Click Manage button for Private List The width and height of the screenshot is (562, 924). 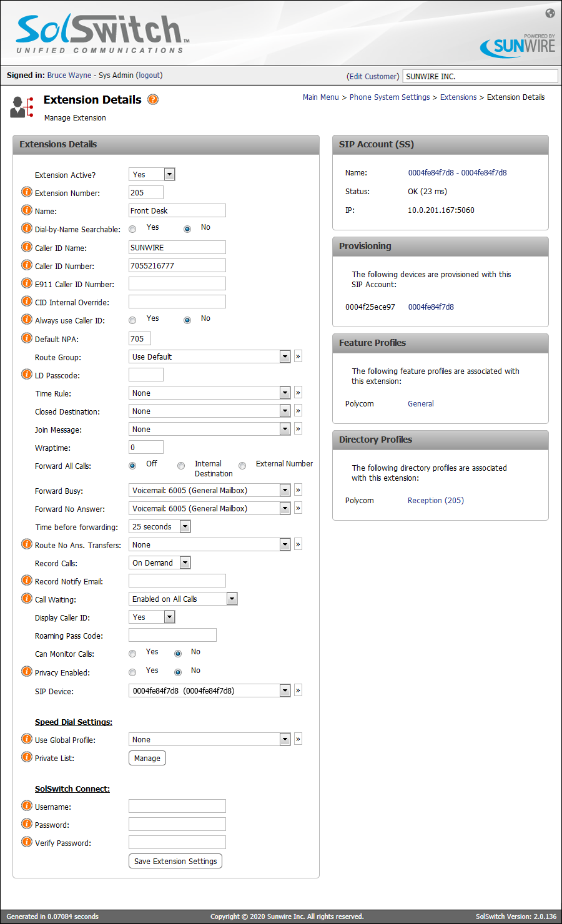pos(147,758)
